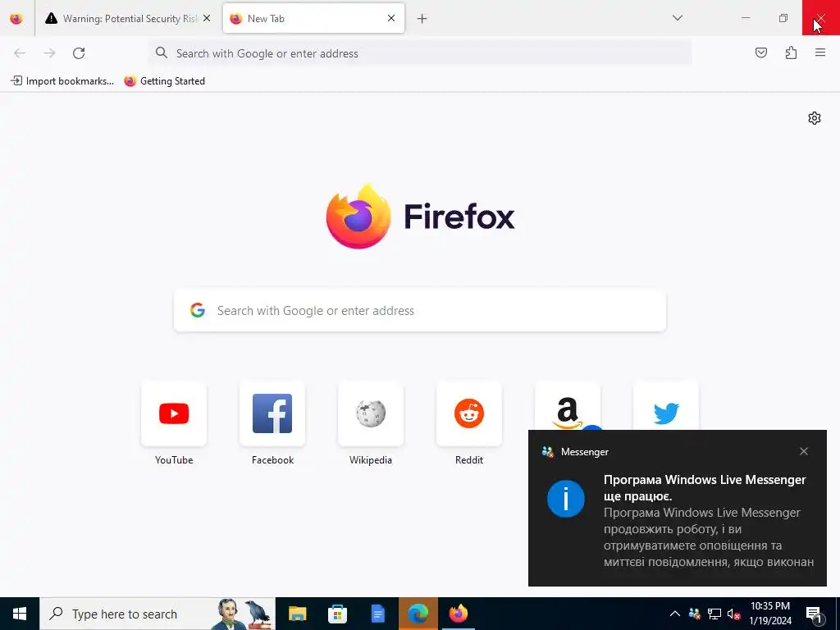Go back one page
840x630 pixels.
[x=20, y=53]
